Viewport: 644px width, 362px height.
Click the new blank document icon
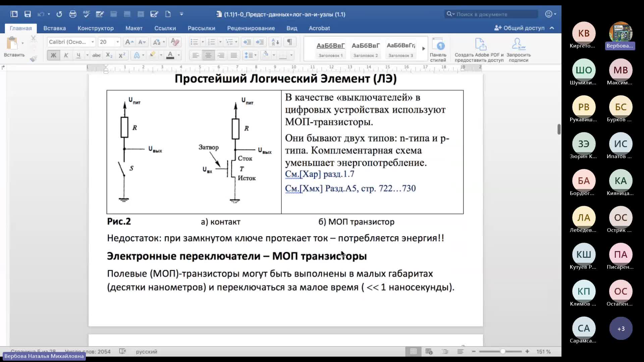pos(168,14)
